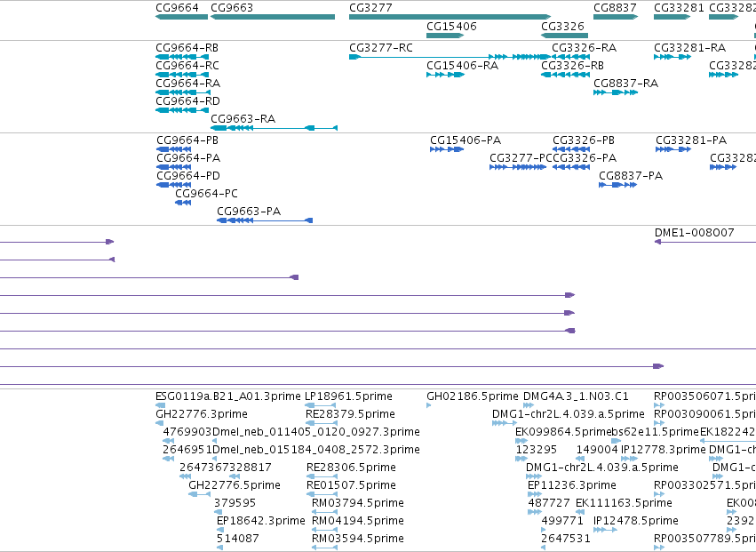Open transcript CG9664-RA

coord(188,84)
